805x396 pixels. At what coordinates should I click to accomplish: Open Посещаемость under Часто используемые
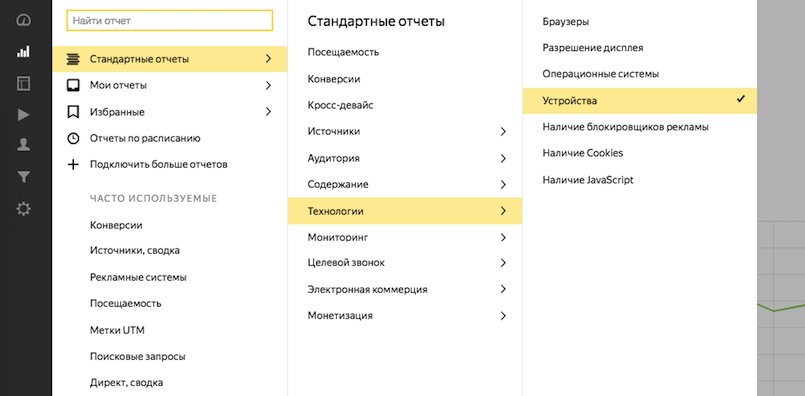(125, 304)
